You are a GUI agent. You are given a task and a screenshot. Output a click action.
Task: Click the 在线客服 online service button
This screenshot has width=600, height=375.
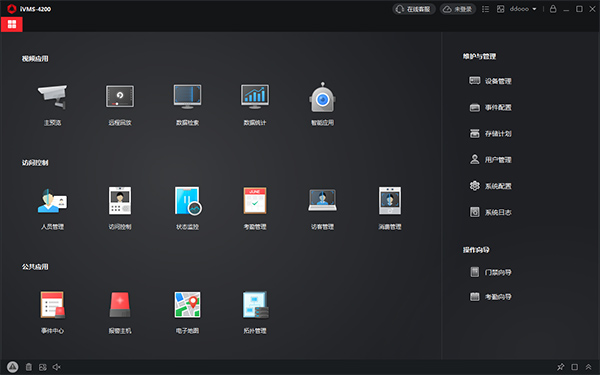tap(414, 9)
